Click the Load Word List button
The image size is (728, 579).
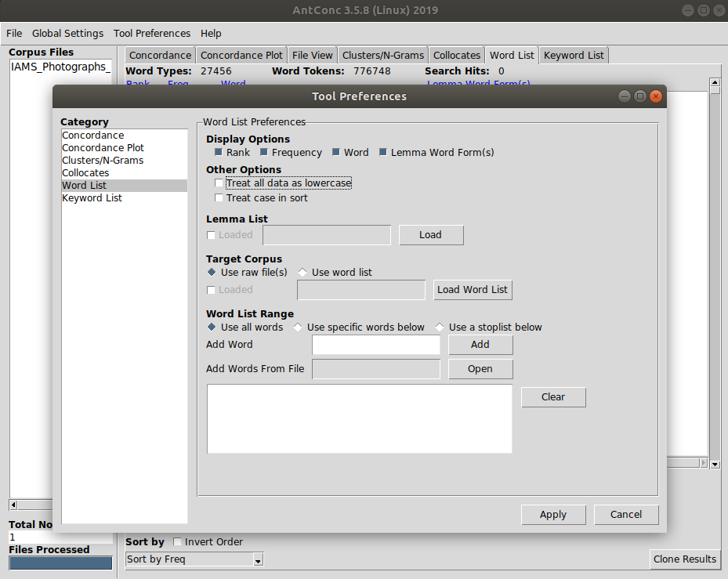coord(473,290)
